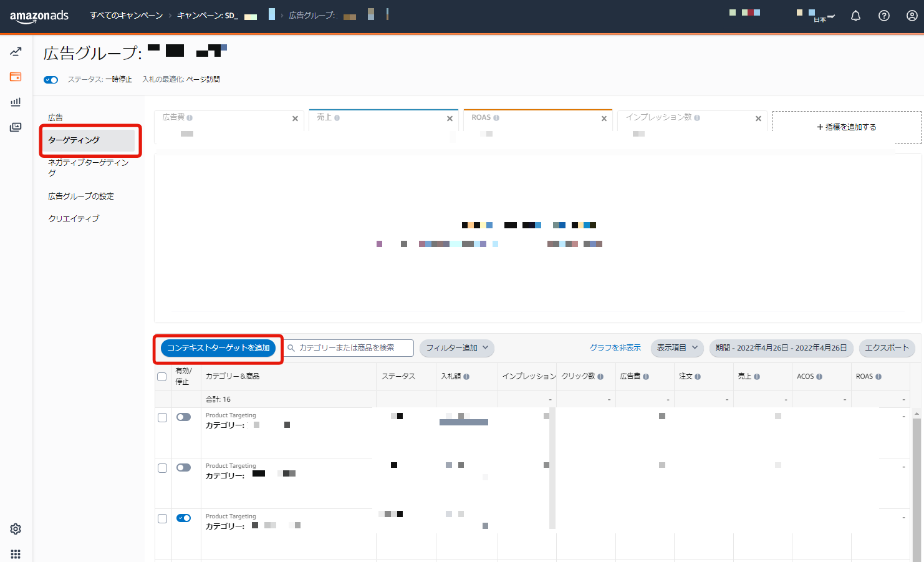The image size is (924, 562).
Task: Click コンテキストターゲットを追加 button
Action: point(218,348)
